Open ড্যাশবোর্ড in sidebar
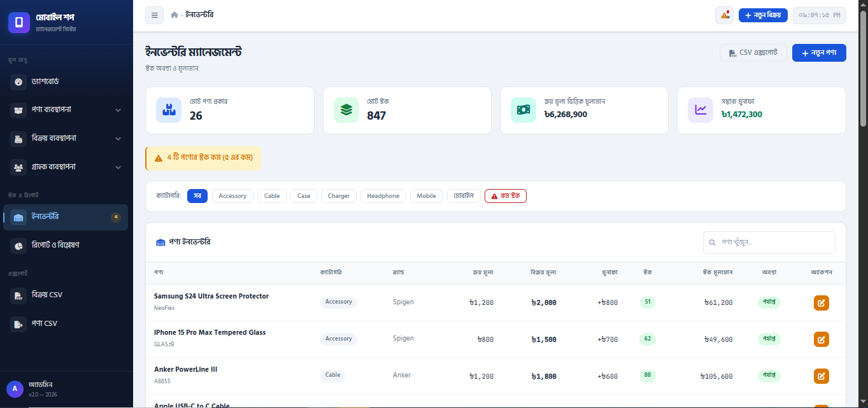This screenshot has height=408, width=868. pyautogui.click(x=66, y=81)
